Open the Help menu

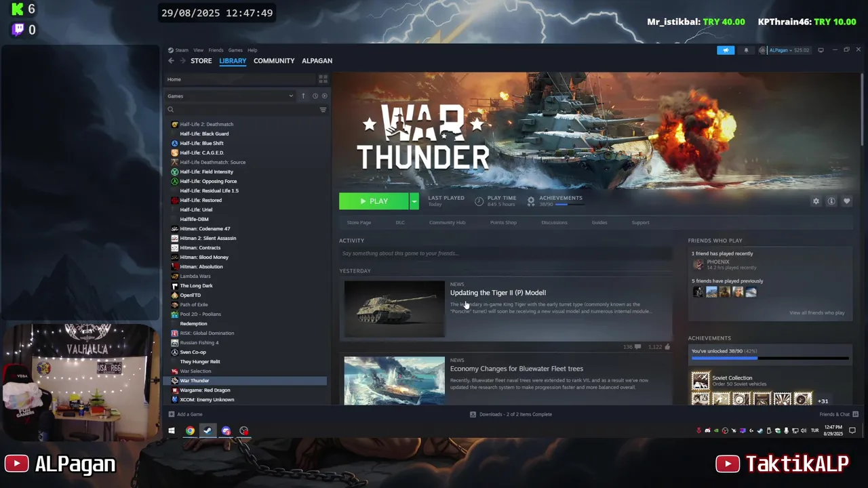[x=252, y=50]
